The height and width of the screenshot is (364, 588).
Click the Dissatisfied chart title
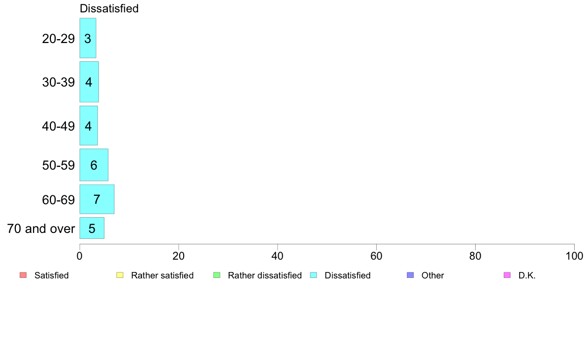click(x=109, y=8)
